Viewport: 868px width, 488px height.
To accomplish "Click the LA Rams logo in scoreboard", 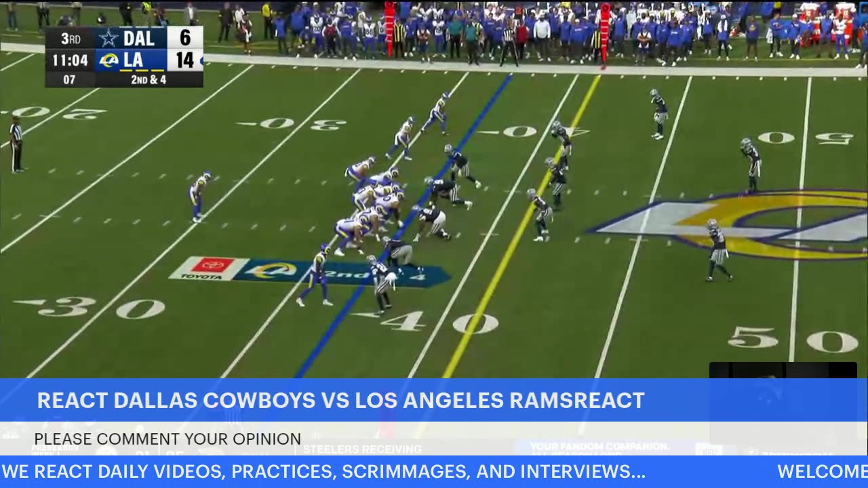I will pyautogui.click(x=108, y=60).
